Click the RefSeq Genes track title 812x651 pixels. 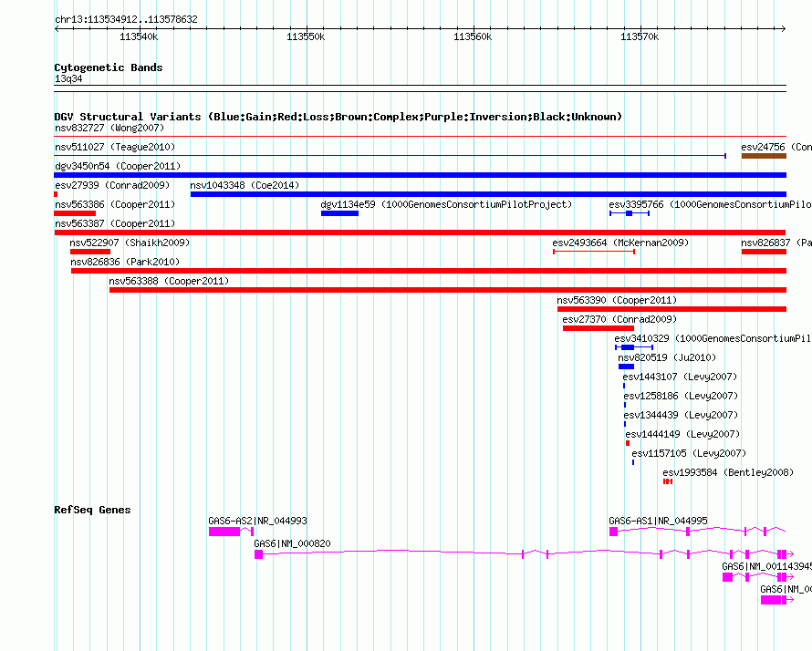coord(92,510)
